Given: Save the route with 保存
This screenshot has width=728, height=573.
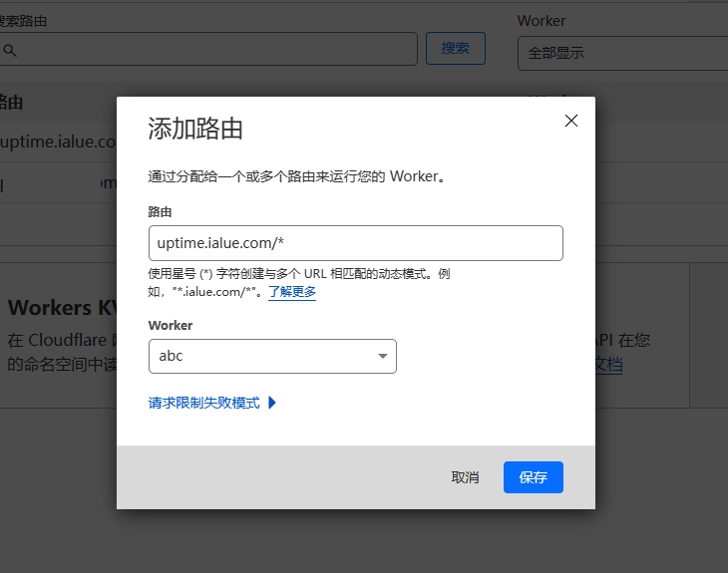Looking at the screenshot, I should (x=533, y=477).
